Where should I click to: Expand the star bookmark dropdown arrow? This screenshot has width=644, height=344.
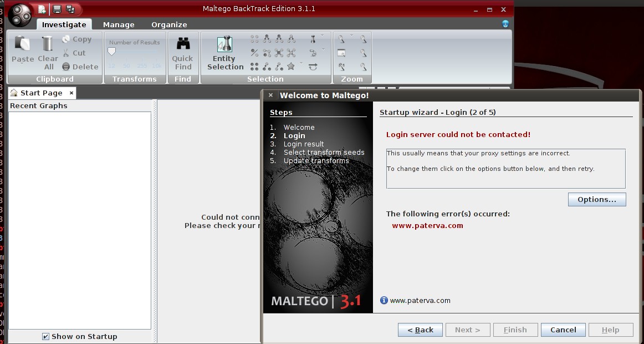click(x=301, y=63)
